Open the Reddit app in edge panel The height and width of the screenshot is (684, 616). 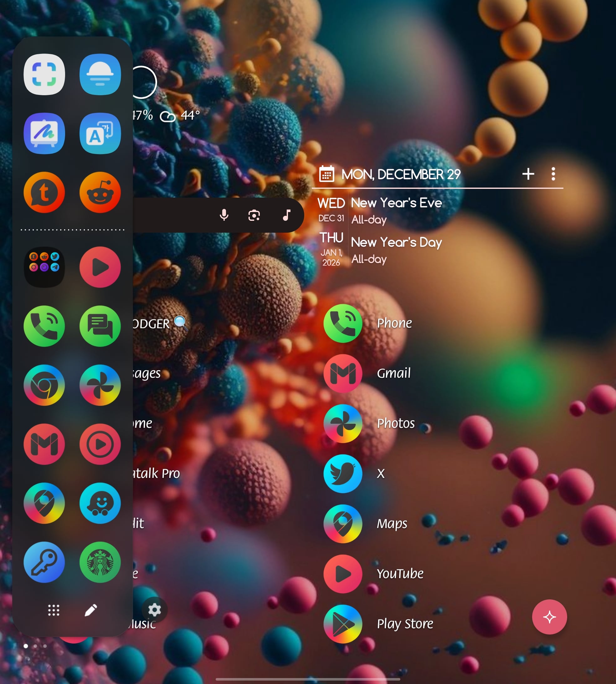coord(100,192)
